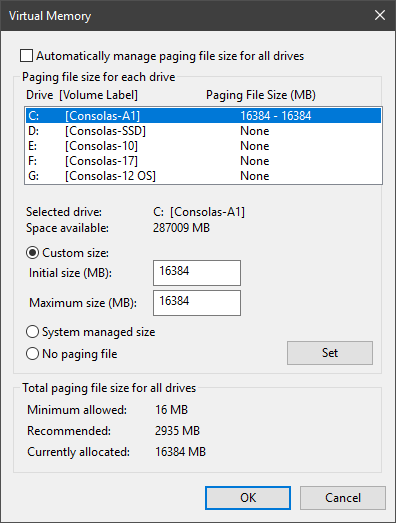This screenshot has height=523, width=396.
Task: Enable automatically manage paging file size checkbox
Action: [x=26, y=56]
